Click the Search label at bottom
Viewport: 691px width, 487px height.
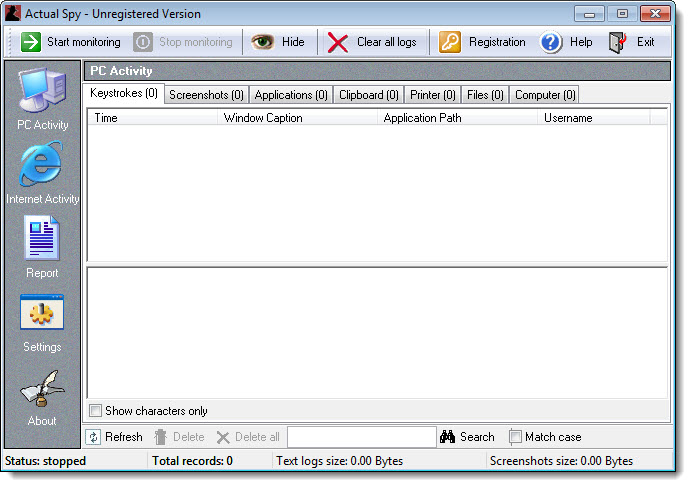point(477,437)
